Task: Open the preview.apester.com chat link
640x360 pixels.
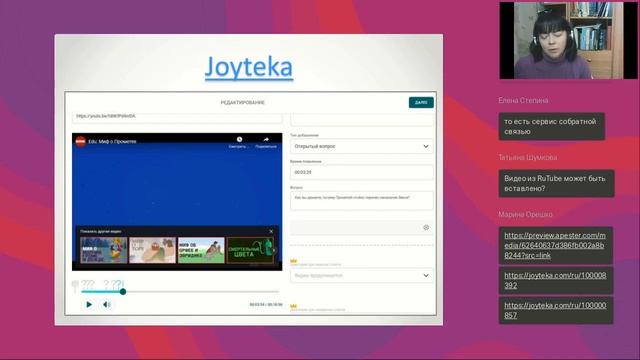Action: (555, 245)
